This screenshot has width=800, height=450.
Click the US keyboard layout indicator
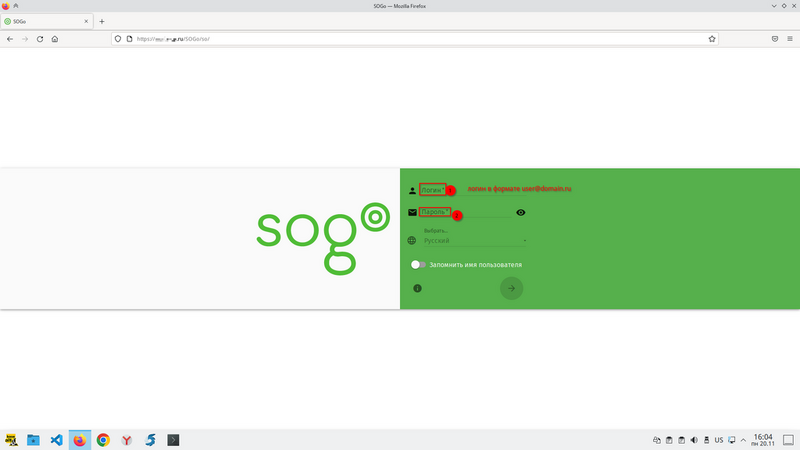pos(719,439)
